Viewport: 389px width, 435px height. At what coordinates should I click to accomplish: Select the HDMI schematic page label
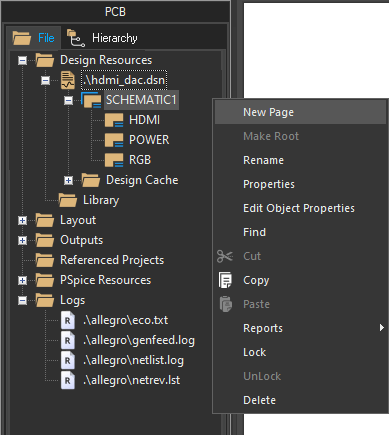tap(144, 120)
